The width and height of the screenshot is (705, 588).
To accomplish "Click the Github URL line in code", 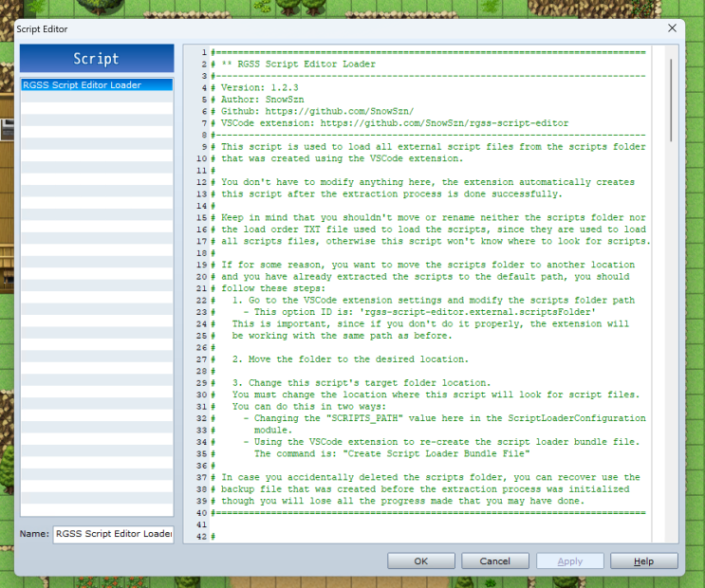I will pos(312,111).
